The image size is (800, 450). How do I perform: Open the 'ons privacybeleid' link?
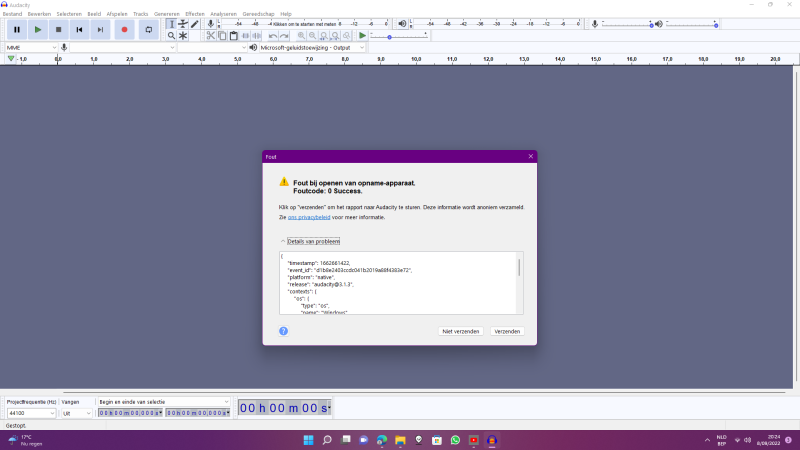[308, 217]
